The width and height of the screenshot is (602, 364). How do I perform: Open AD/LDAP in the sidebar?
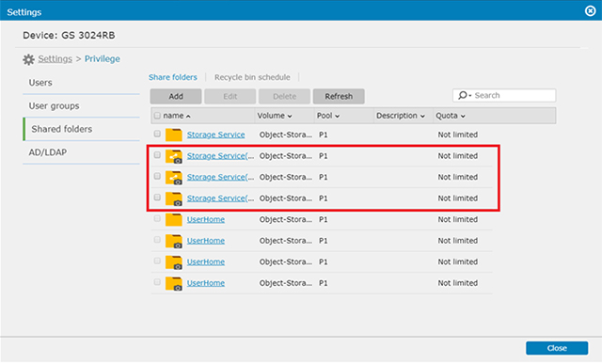[81, 152]
